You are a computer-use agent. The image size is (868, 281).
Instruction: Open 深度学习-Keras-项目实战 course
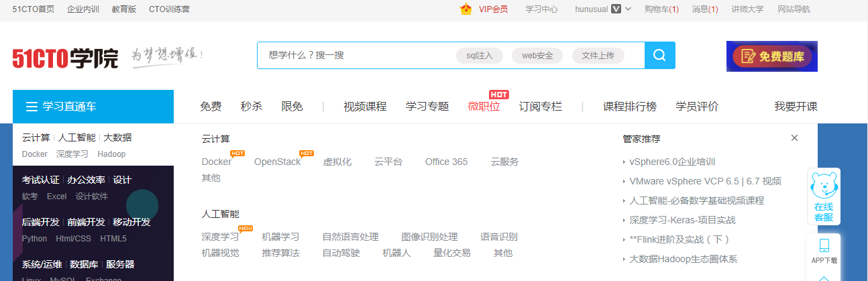click(x=682, y=220)
